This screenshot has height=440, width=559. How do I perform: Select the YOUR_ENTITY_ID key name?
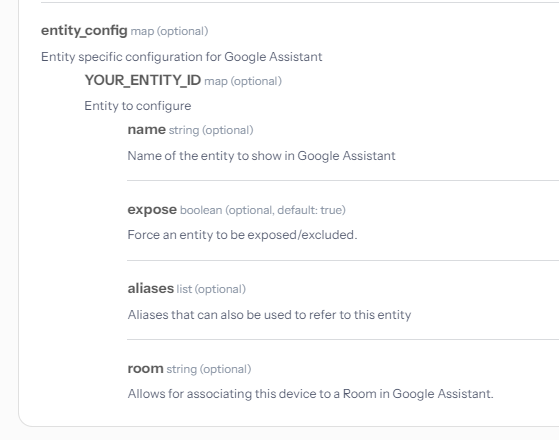143,80
